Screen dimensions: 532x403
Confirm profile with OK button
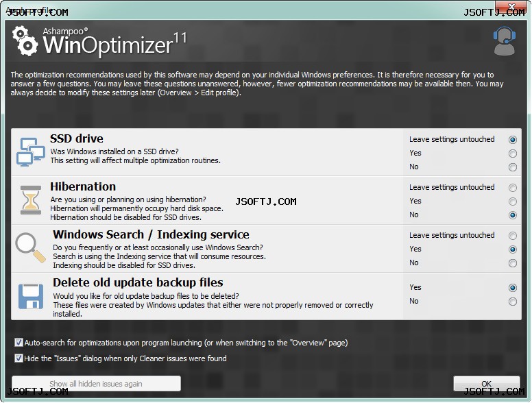coord(487,383)
